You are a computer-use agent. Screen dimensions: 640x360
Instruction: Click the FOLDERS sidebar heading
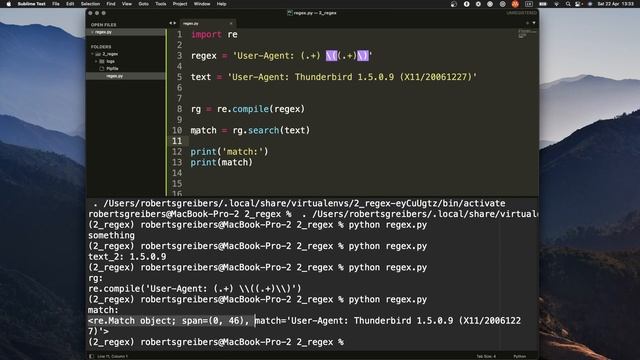click(101, 47)
